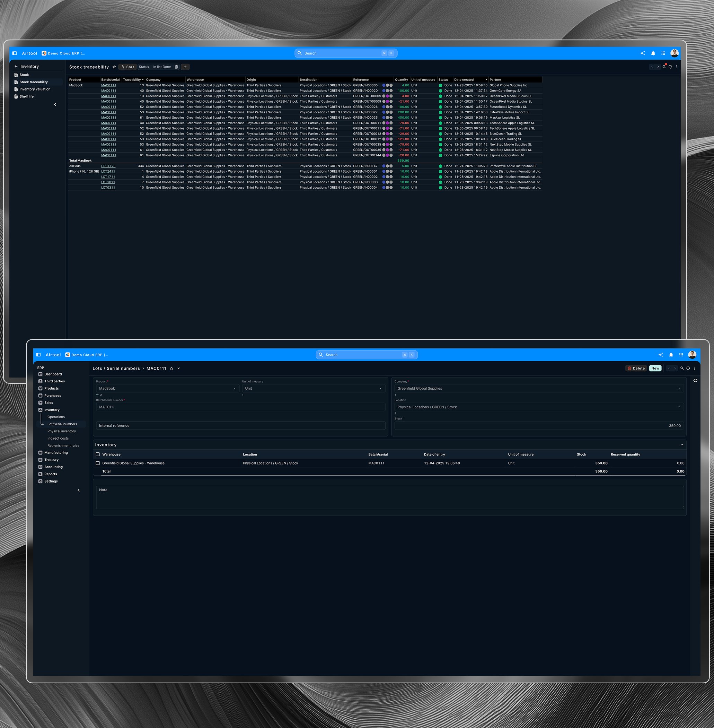Open notifications bell in lower window

pos(671,355)
